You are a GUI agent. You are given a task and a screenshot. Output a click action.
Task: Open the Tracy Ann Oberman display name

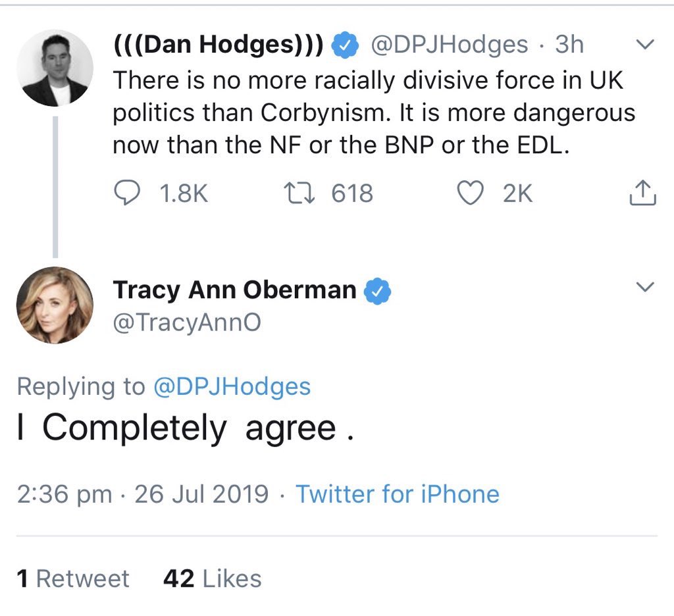click(x=235, y=290)
